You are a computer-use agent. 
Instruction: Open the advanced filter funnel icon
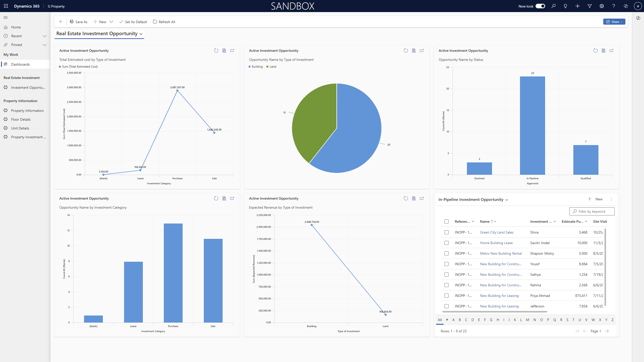pyautogui.click(x=590, y=6)
